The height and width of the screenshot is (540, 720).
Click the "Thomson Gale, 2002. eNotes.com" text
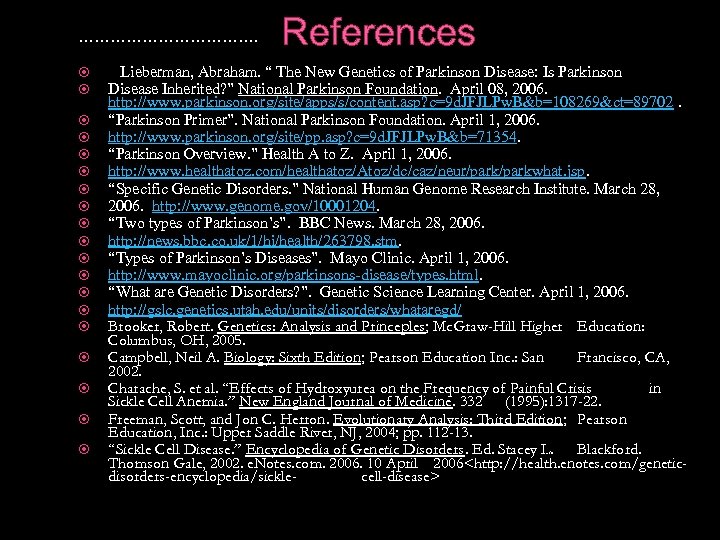pos(216,463)
